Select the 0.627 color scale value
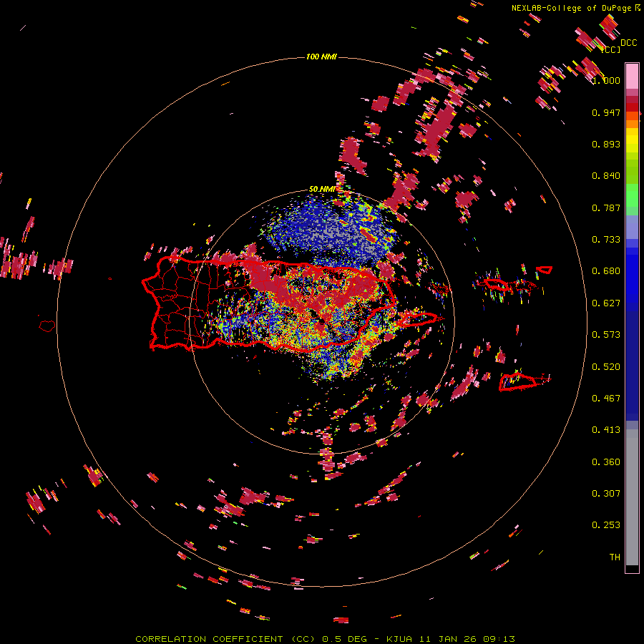The image size is (644, 644). point(606,303)
